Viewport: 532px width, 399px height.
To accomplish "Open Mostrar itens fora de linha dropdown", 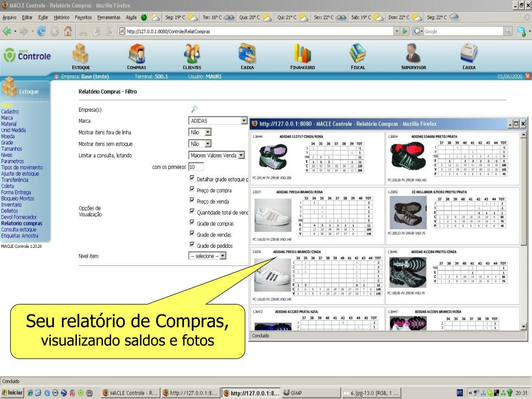I will click(x=200, y=132).
